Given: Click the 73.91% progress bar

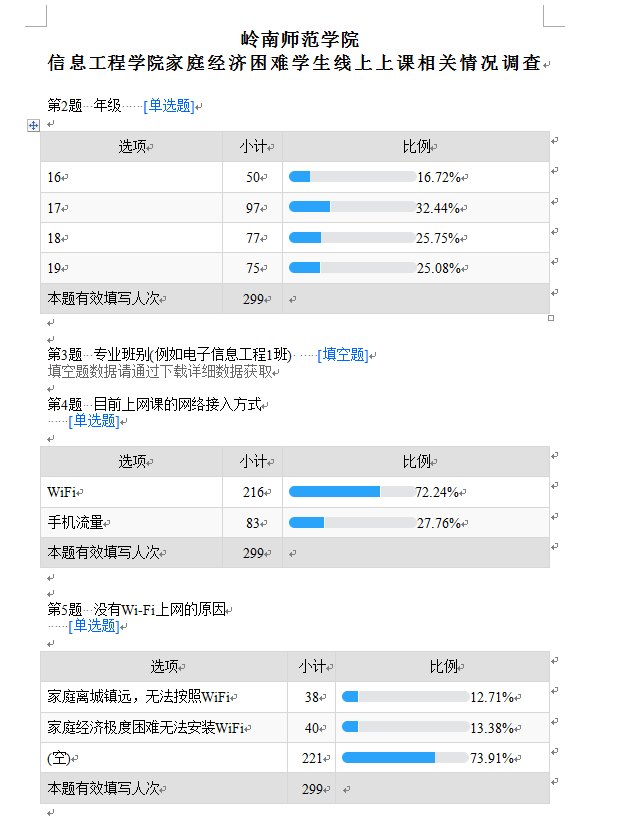Looking at the screenshot, I should (404, 758).
